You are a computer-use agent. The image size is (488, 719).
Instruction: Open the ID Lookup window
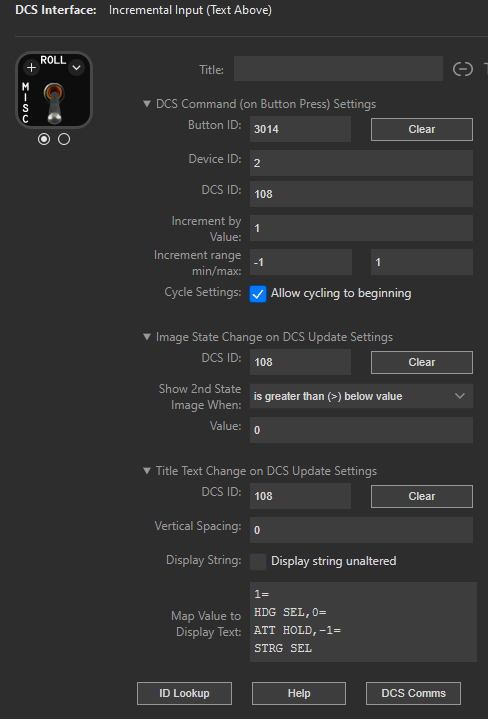pos(184,693)
